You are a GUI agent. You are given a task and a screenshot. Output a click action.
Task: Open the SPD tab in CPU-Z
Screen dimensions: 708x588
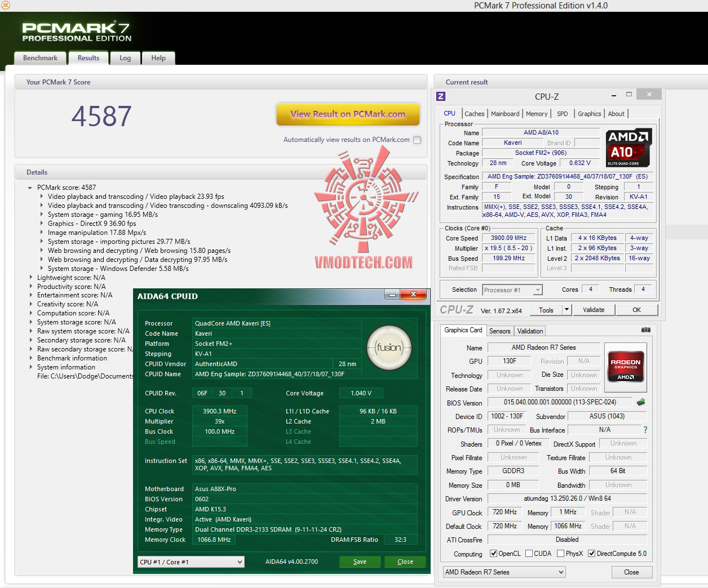pyautogui.click(x=563, y=114)
